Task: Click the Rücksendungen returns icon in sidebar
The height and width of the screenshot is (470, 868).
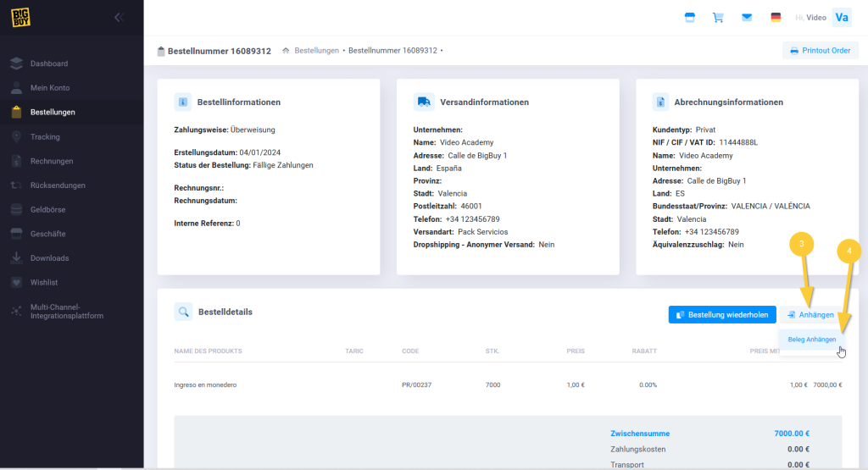Action: click(16, 185)
